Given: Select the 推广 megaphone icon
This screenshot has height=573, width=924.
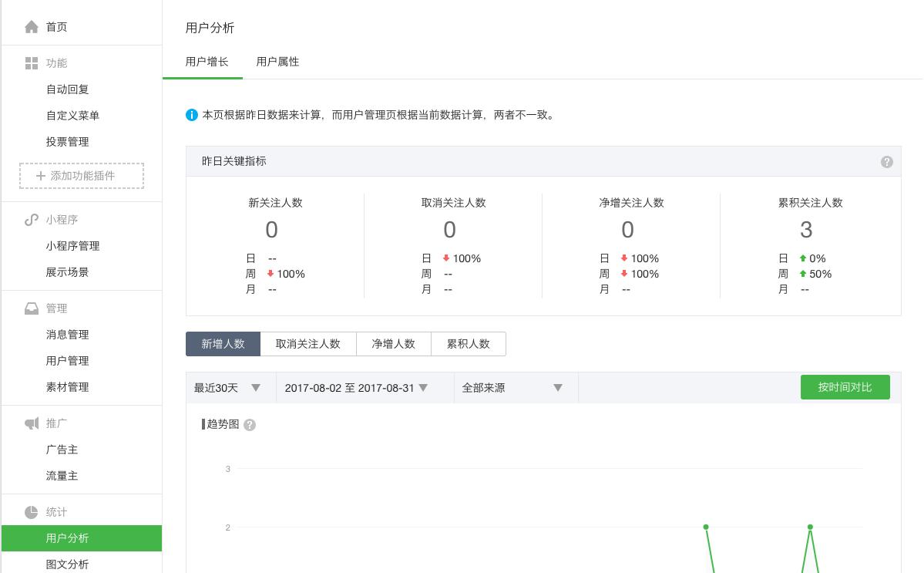Looking at the screenshot, I should pyautogui.click(x=32, y=423).
